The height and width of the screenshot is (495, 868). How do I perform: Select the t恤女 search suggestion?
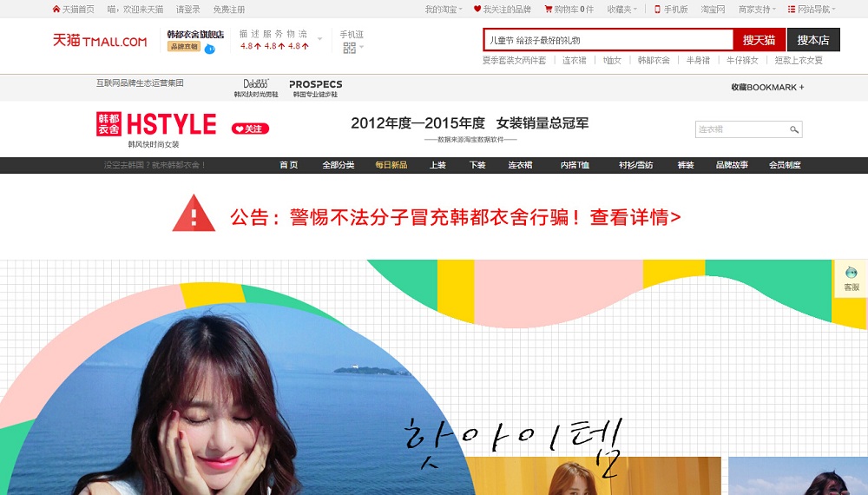(612, 60)
